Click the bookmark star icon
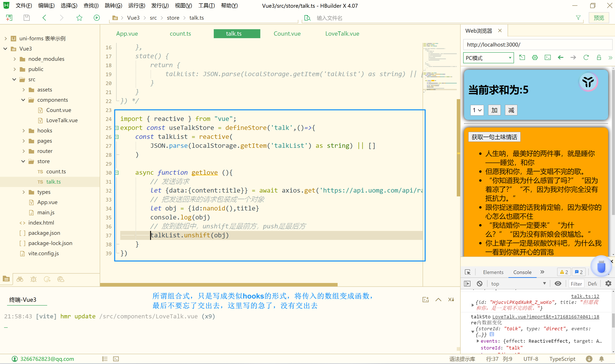The image size is (615, 364). [79, 18]
